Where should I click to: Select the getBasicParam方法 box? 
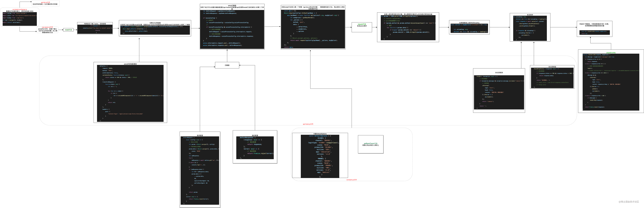click(x=371, y=144)
